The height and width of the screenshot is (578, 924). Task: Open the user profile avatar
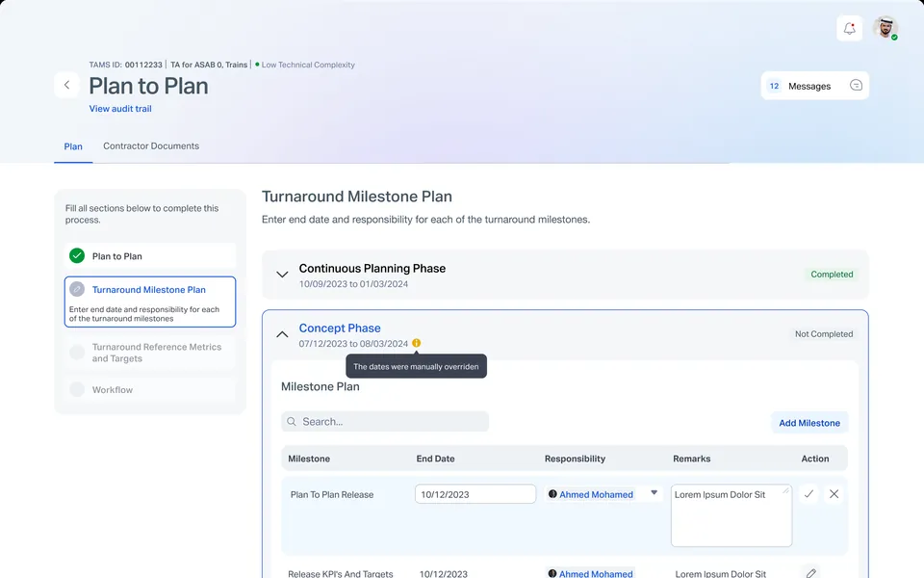point(885,28)
